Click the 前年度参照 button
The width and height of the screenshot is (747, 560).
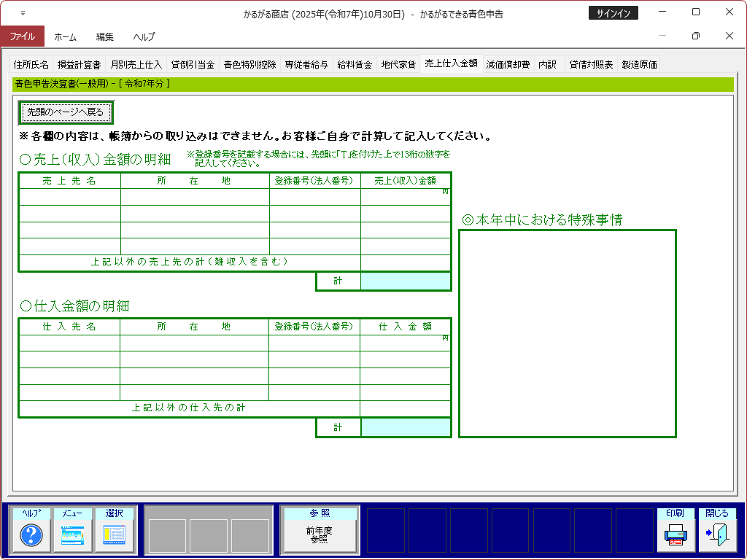click(319, 536)
